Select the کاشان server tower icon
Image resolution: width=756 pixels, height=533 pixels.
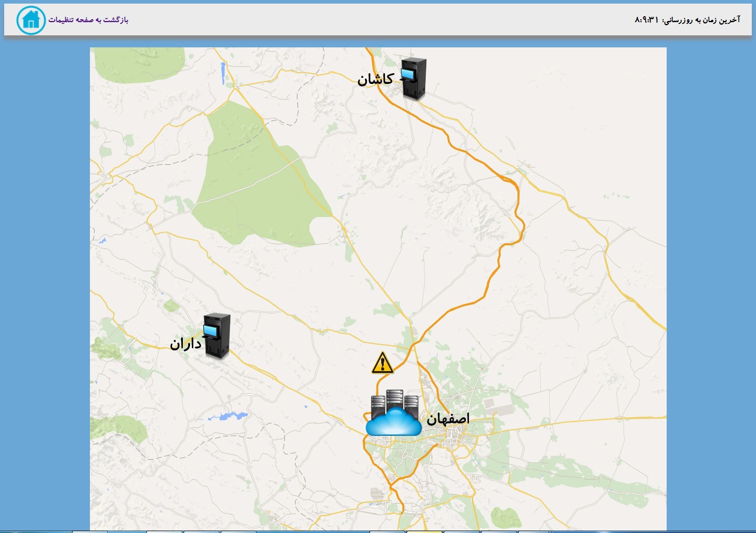tap(414, 79)
